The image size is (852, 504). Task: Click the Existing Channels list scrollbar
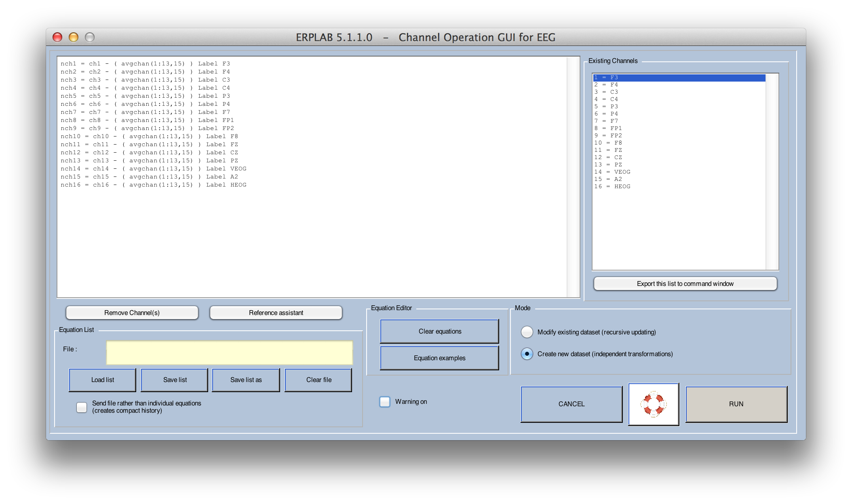(772, 172)
